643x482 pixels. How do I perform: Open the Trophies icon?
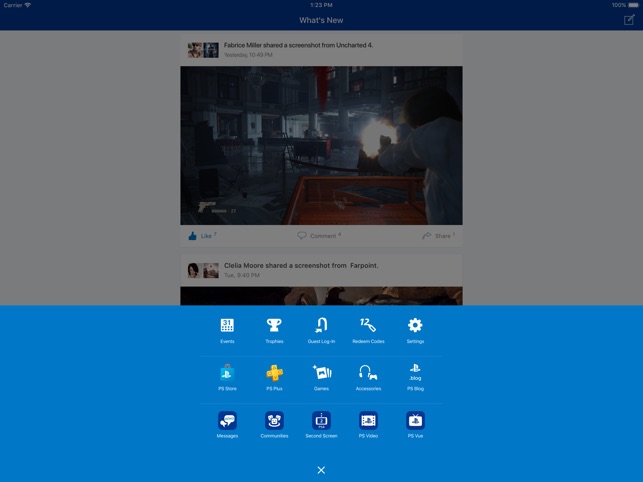point(274,325)
